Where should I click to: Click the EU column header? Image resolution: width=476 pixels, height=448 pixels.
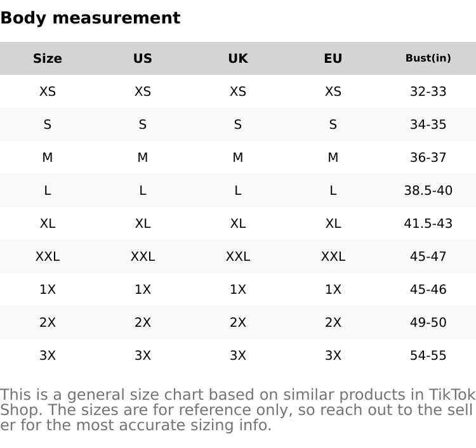(333, 58)
